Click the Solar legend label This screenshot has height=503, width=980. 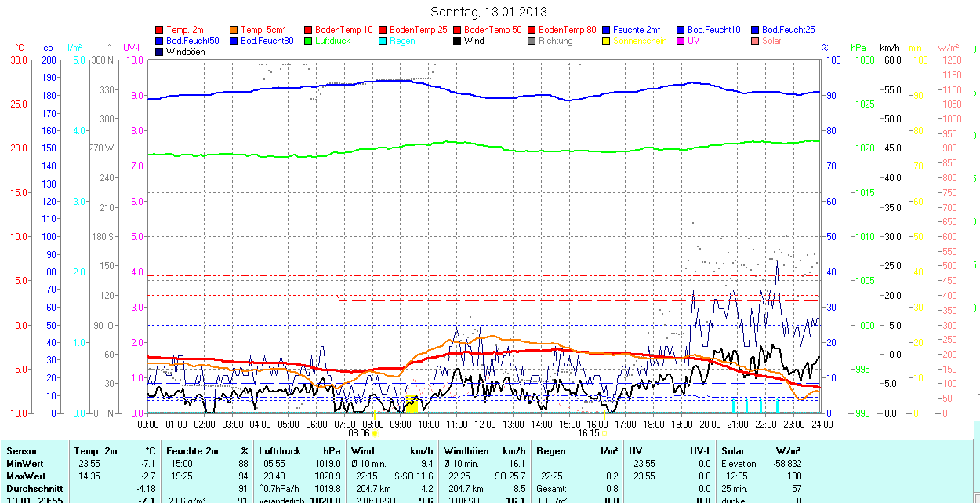(x=771, y=41)
